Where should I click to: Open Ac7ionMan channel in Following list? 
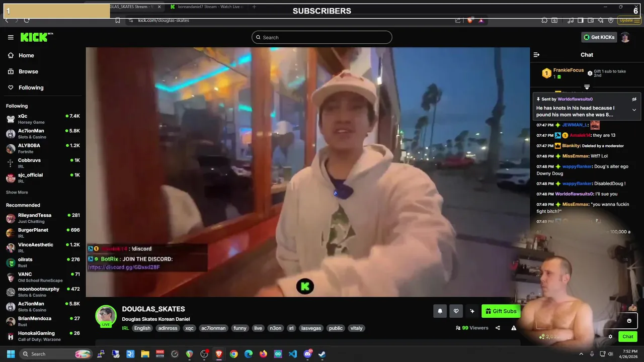tap(43, 133)
